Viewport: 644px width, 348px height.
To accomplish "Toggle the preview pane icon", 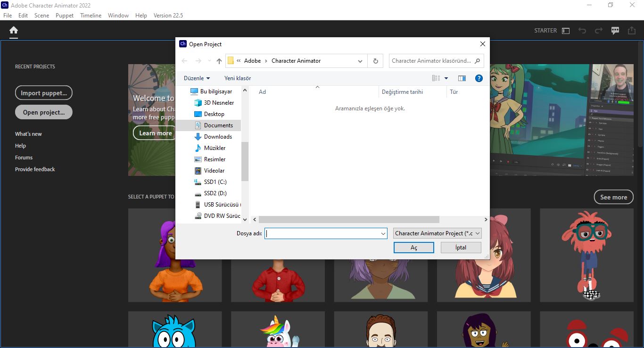I will coord(462,78).
